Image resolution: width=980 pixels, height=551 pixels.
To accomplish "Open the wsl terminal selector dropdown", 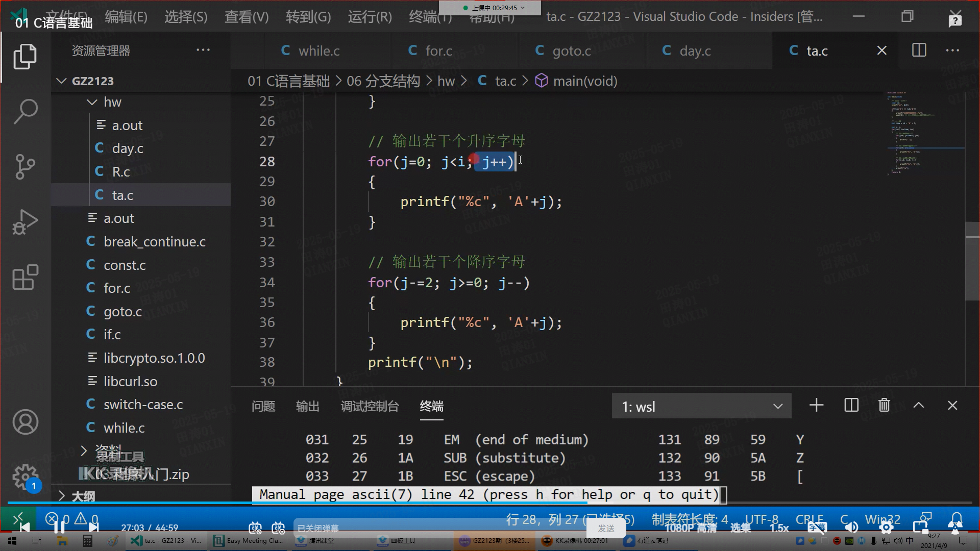I will [x=701, y=407].
